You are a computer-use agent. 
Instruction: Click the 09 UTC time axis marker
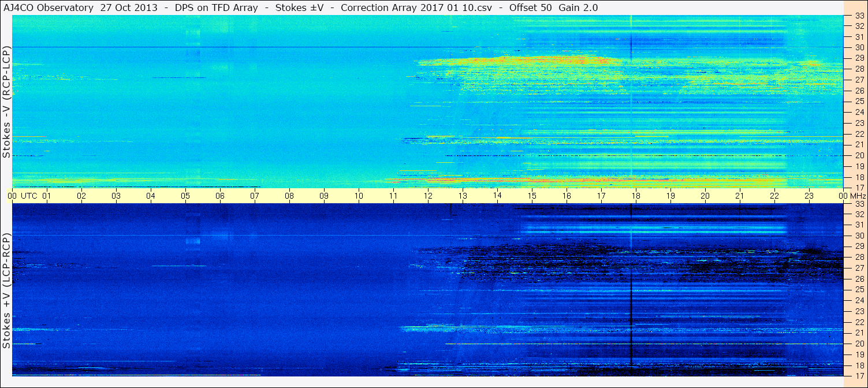coord(324,196)
